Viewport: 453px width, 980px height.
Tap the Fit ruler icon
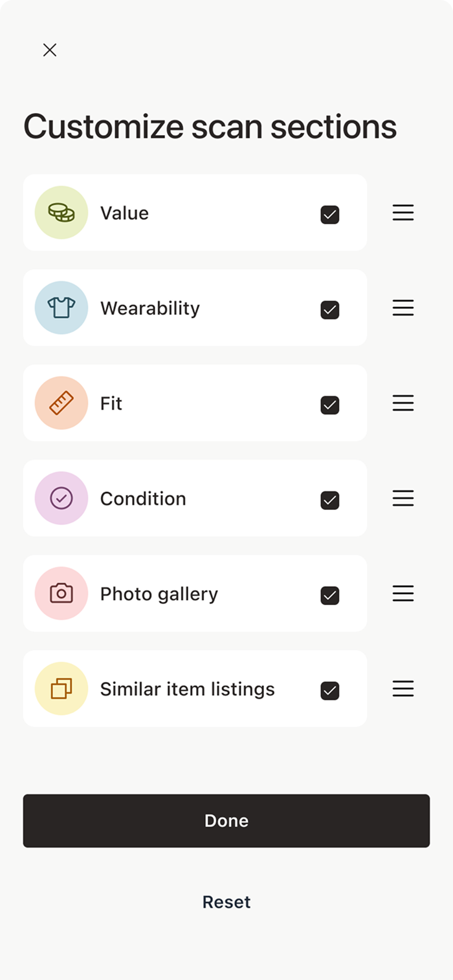pyautogui.click(x=61, y=403)
